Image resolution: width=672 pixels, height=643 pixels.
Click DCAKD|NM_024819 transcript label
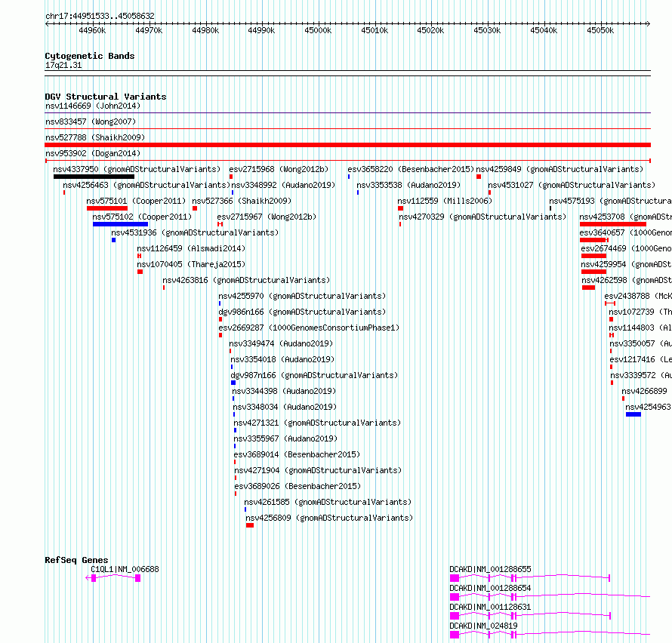pyautogui.click(x=483, y=626)
